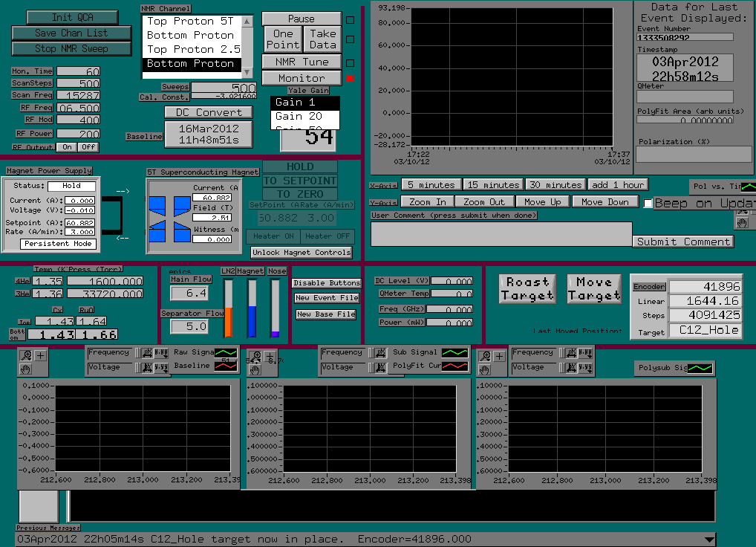Image resolution: width=756 pixels, height=547 pixels.
Task: Click the Baseline plot color swatch
Action: point(225,366)
